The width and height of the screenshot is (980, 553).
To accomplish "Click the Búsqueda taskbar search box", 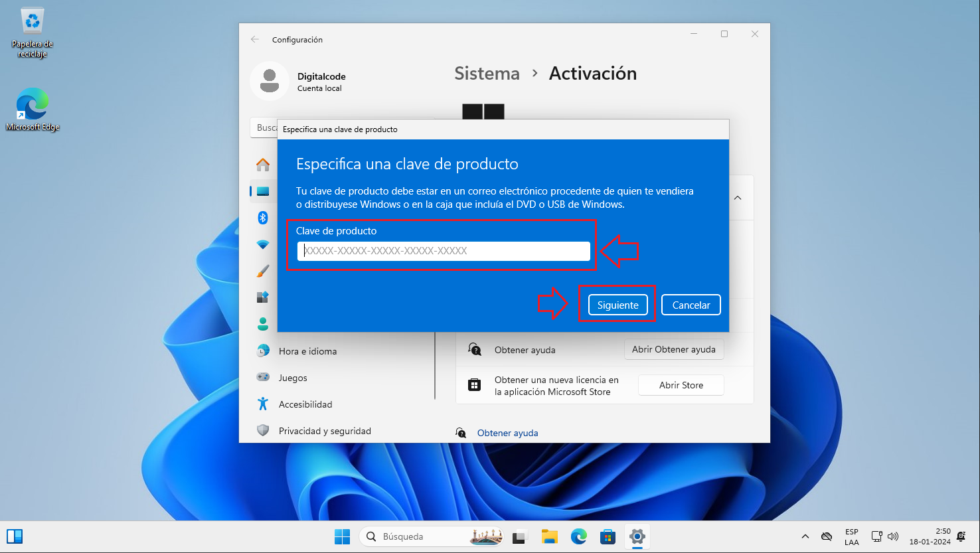I will pos(432,536).
